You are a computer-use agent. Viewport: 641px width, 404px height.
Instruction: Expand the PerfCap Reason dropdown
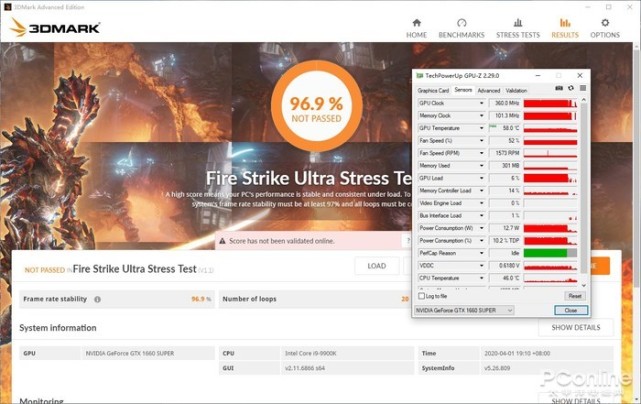coord(481,253)
